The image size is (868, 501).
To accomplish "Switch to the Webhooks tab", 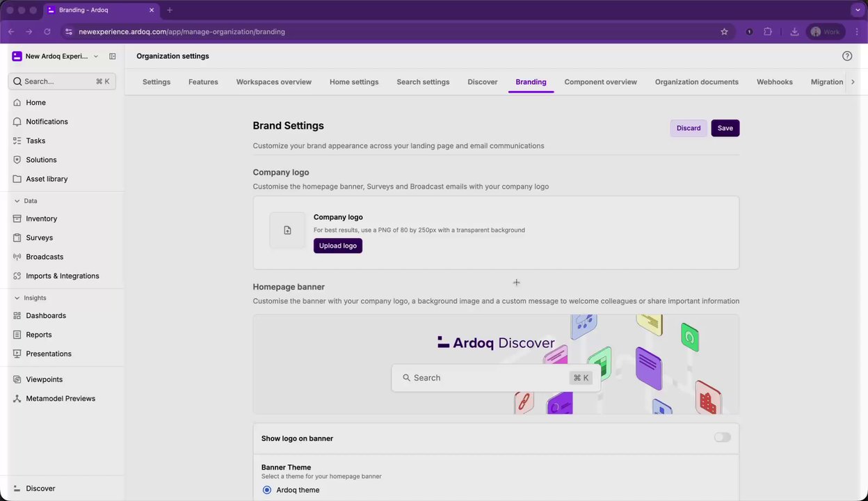I will coord(775,82).
